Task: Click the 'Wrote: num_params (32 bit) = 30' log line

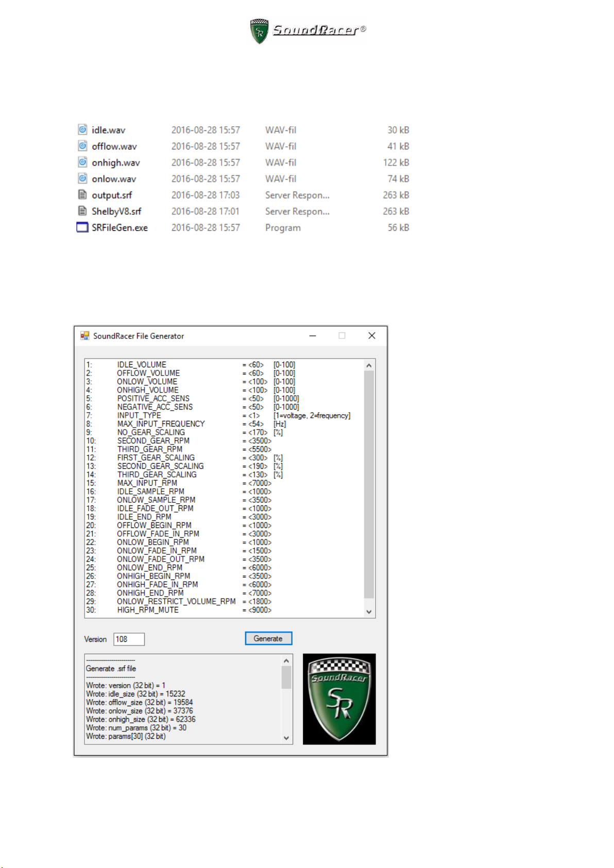Action: [x=136, y=728]
